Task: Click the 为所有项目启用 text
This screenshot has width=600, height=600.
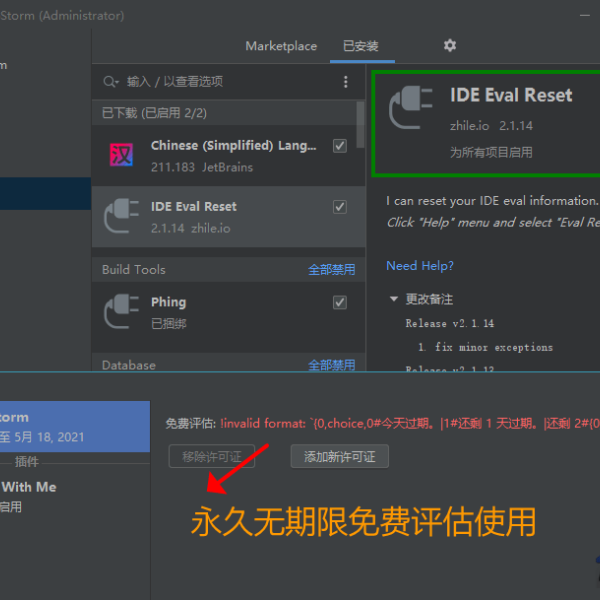Action: click(x=491, y=153)
